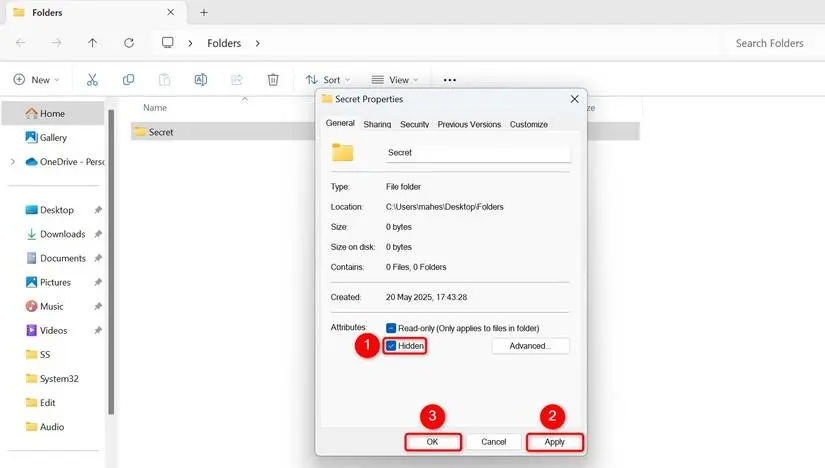Switch to the Sharing tab
Viewport: 825px width, 468px height.
coord(377,124)
